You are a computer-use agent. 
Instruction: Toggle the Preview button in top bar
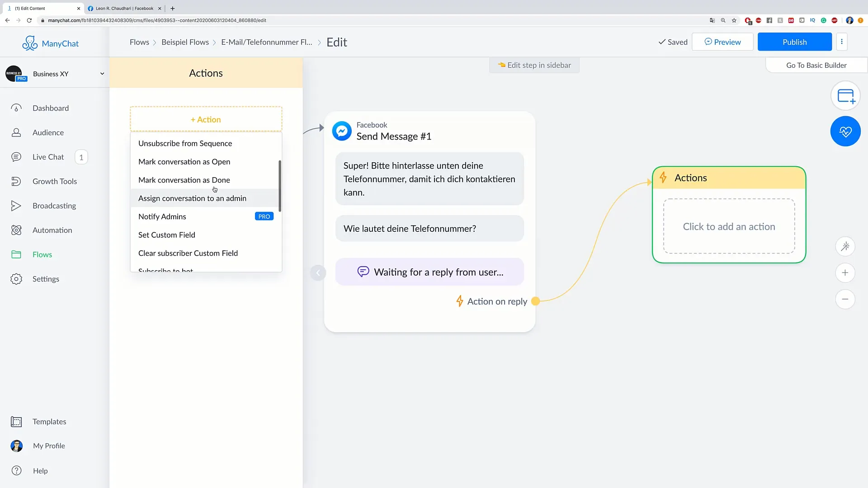[x=722, y=42]
